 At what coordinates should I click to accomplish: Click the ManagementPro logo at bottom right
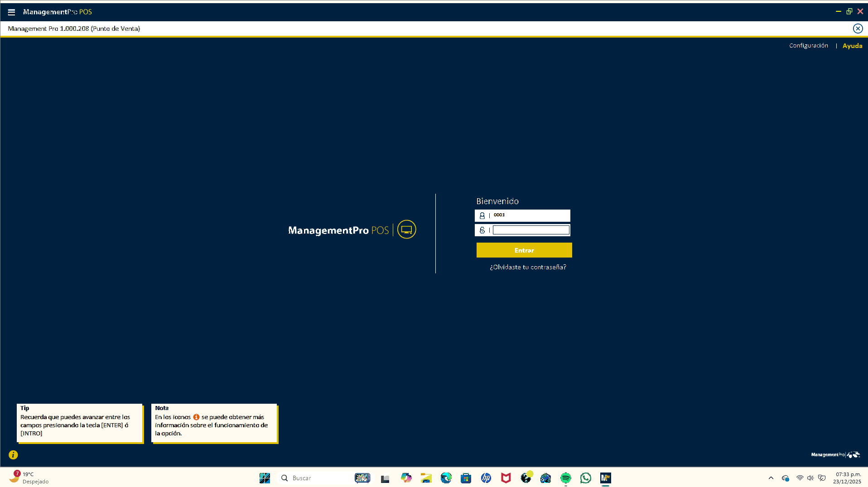(x=835, y=454)
